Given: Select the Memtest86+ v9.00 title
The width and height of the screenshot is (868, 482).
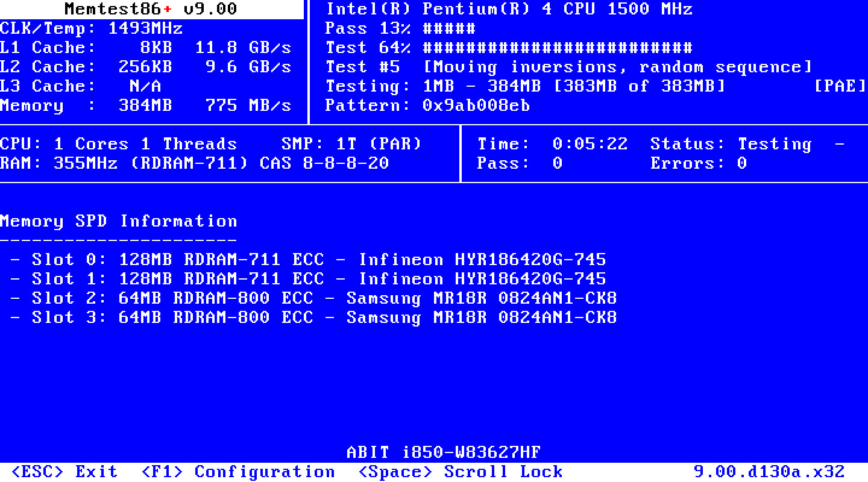Looking at the screenshot, I should coord(151,9).
